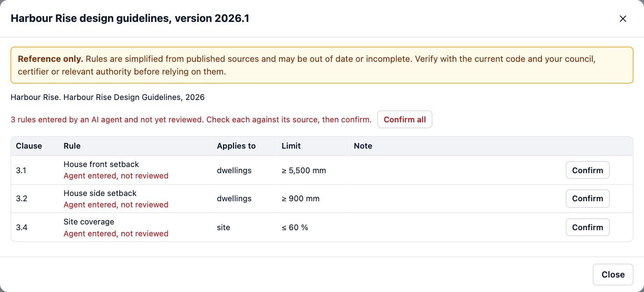This screenshot has width=644, height=292.
Task: Click the '≤ 60 %' limit value
Action: (x=295, y=228)
